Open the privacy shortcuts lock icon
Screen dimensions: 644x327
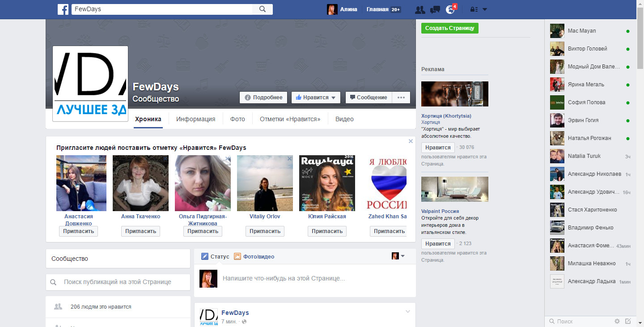click(x=474, y=9)
